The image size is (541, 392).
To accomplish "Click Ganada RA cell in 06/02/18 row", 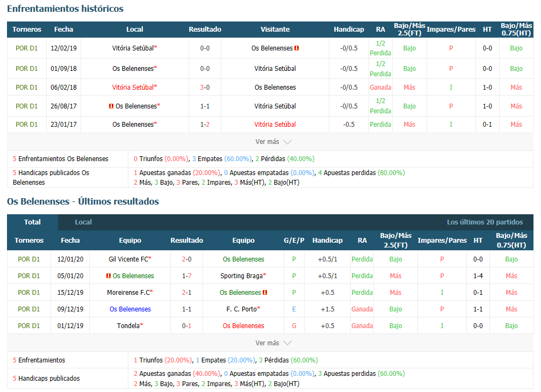I will coord(380,88).
